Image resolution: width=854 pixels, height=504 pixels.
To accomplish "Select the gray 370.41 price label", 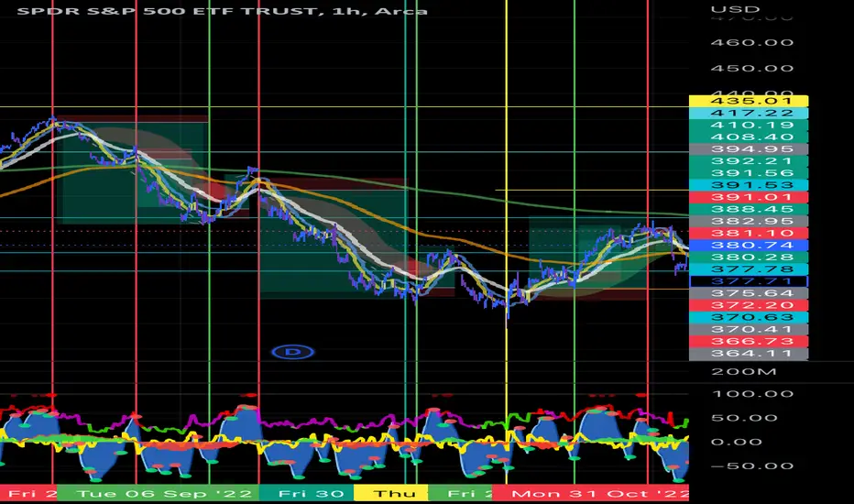I will click(749, 329).
